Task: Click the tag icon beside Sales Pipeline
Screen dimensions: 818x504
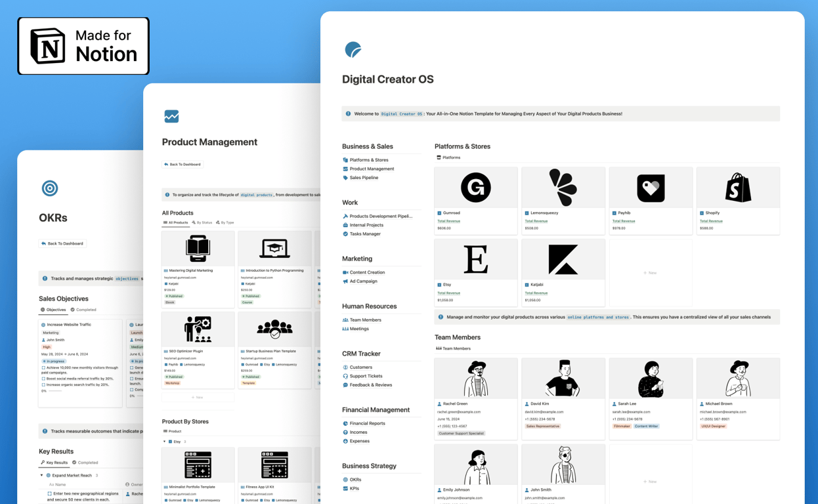Action: click(345, 178)
